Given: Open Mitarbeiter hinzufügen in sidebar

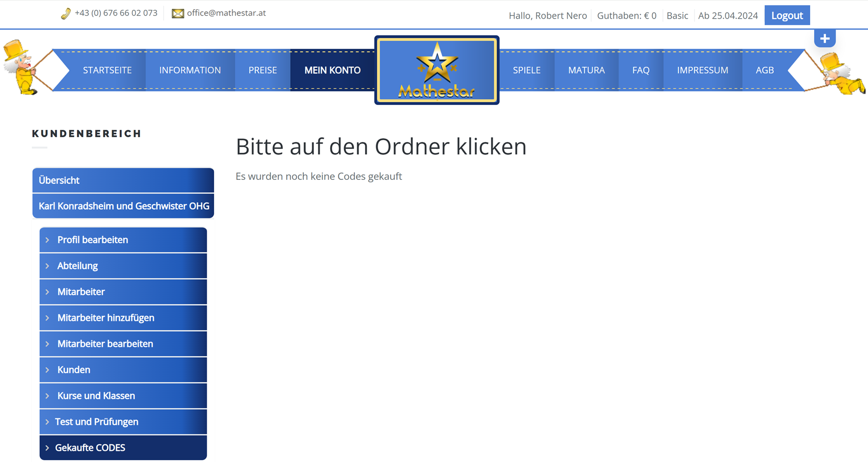Looking at the screenshot, I should coord(106,318).
